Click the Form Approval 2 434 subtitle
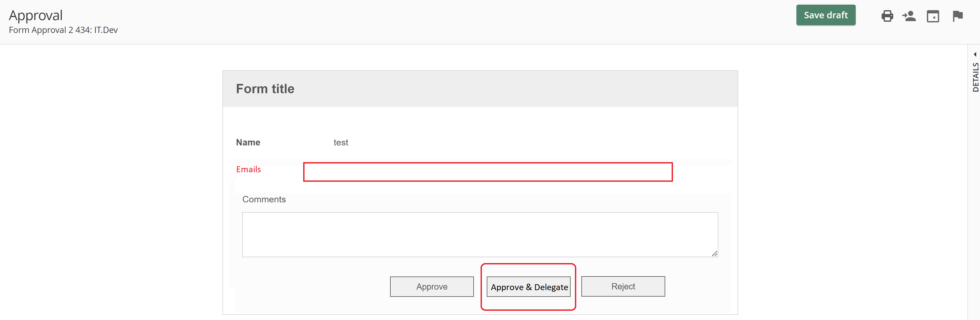This screenshot has height=320, width=980. click(63, 30)
